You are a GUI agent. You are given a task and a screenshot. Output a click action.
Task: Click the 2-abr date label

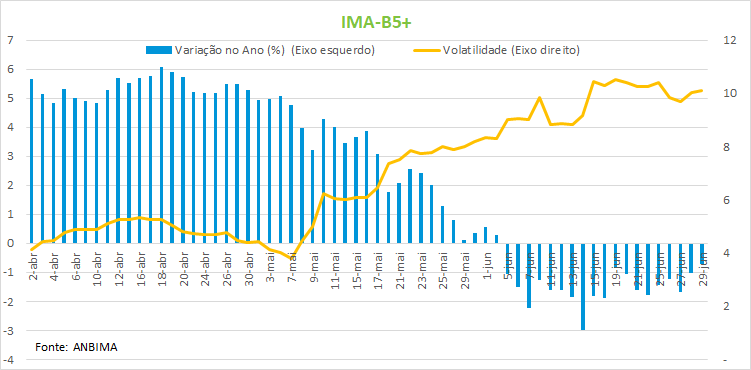(x=32, y=266)
